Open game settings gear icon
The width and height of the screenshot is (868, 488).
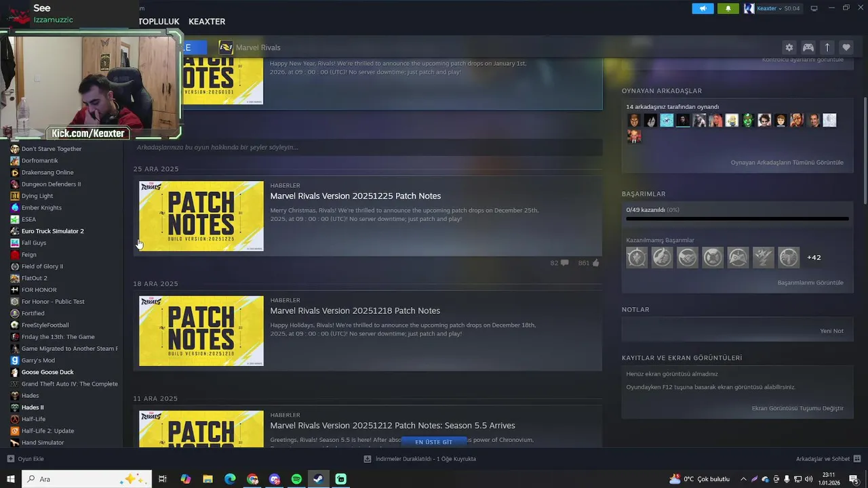click(789, 47)
